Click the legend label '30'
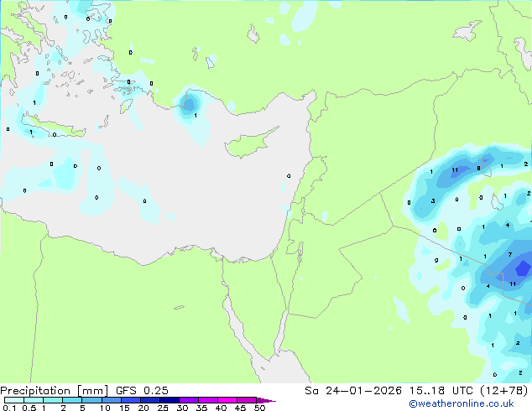This screenshot has width=532, height=411. (x=182, y=408)
